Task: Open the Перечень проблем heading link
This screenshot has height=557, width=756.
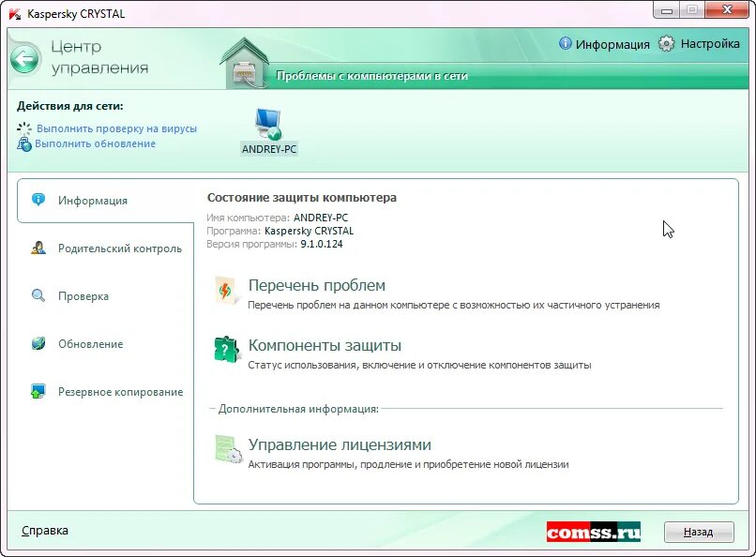Action: pos(317,285)
